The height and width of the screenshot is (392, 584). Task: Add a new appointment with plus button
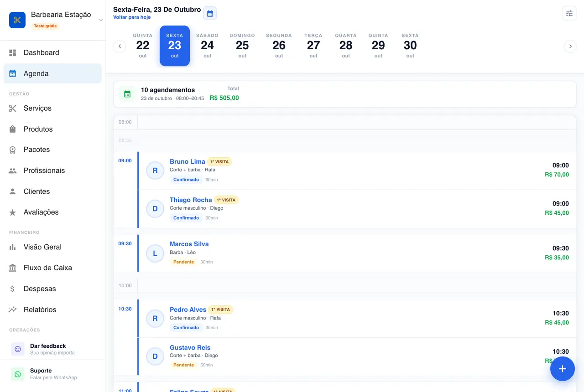coord(563,369)
